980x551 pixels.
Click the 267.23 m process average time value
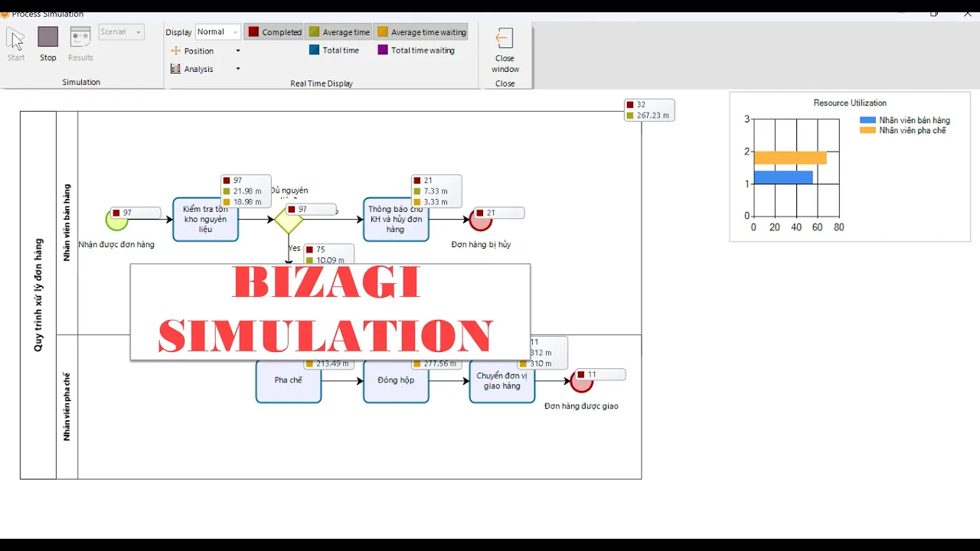[x=653, y=116]
